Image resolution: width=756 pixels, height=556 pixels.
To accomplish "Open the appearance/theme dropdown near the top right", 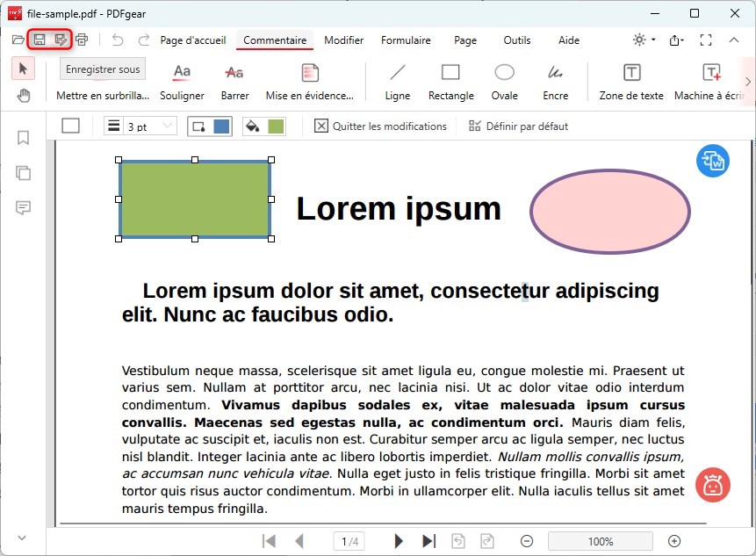I will (641, 40).
